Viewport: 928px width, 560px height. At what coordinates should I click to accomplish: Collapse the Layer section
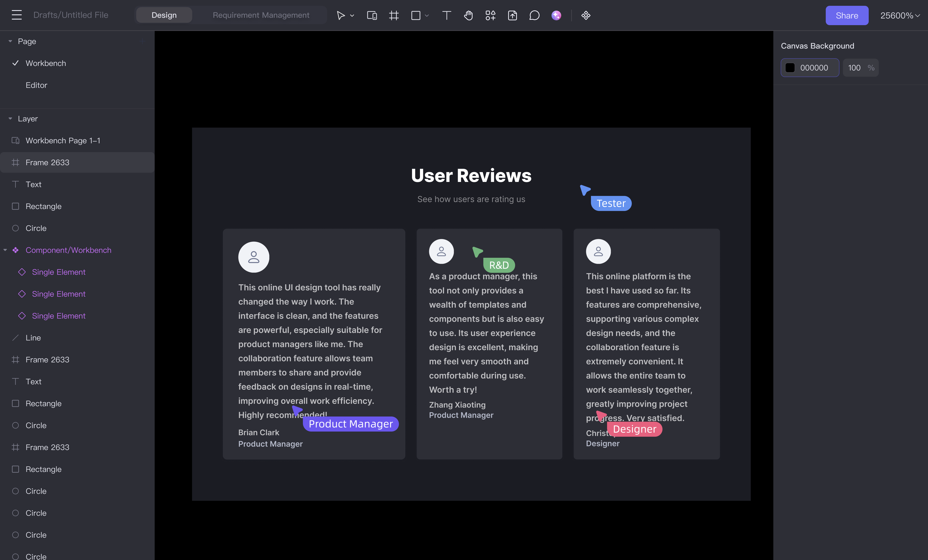tap(10, 119)
